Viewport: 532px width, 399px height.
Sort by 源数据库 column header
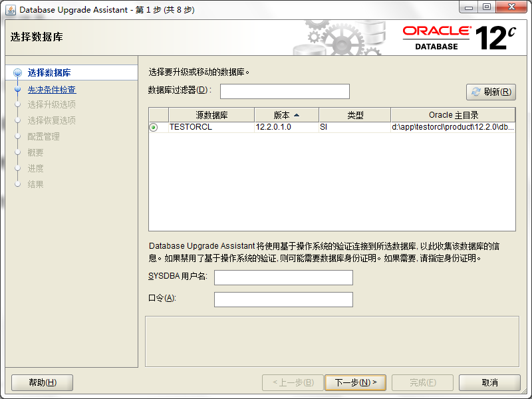click(211, 115)
